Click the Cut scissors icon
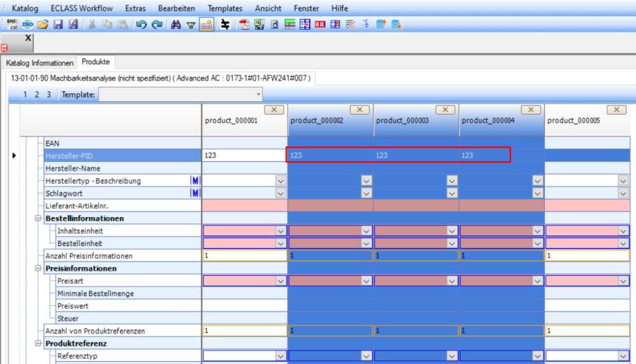This screenshot has width=636, height=364. pos(92,24)
